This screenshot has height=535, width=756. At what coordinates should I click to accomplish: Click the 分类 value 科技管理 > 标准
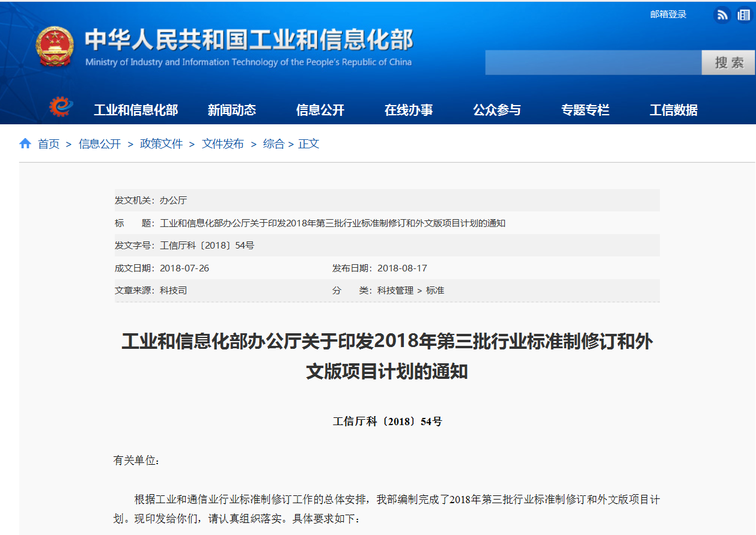click(x=411, y=291)
